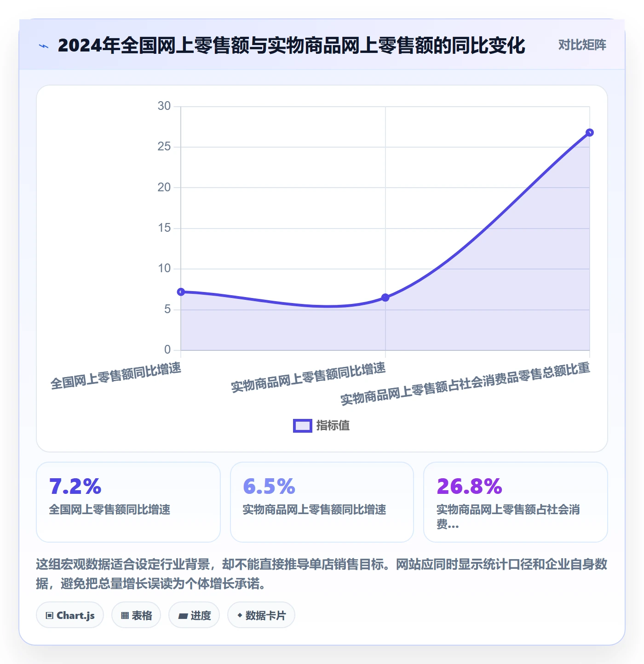Open the 6.5% 实物商品网上零售额同比增速 card
Image resolution: width=644 pixels, height=664 pixels.
point(322,502)
